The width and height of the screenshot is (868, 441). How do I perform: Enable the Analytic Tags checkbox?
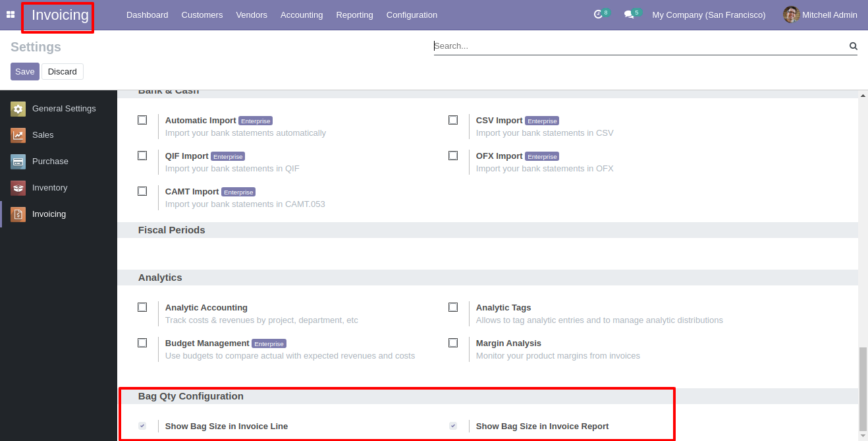[x=453, y=307]
